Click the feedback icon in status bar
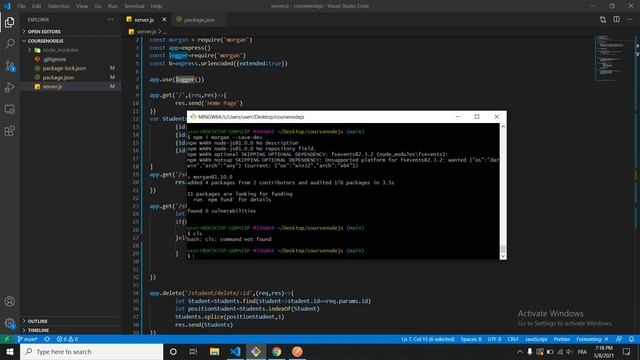640x360 pixels. (x=619, y=339)
